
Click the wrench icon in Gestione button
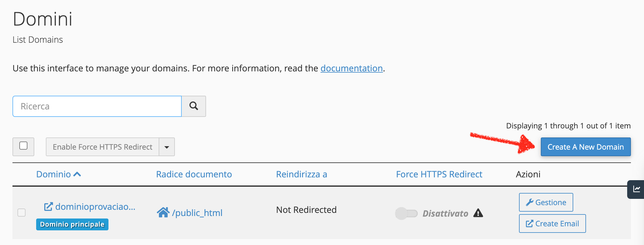point(530,202)
